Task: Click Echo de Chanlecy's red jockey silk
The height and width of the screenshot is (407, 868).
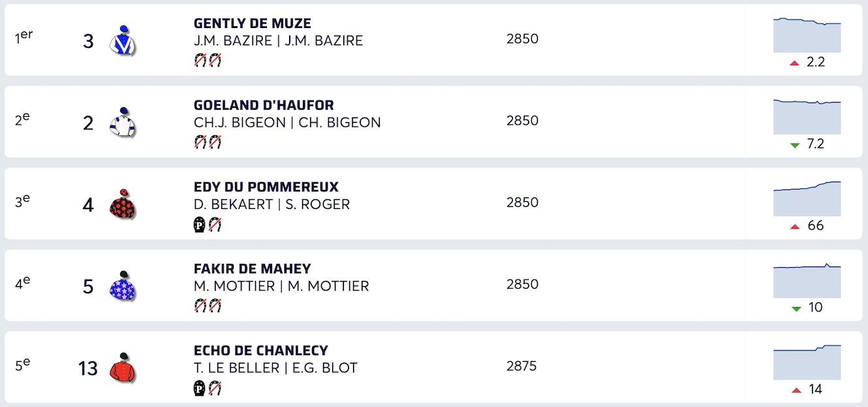Action: pyautogui.click(x=122, y=368)
